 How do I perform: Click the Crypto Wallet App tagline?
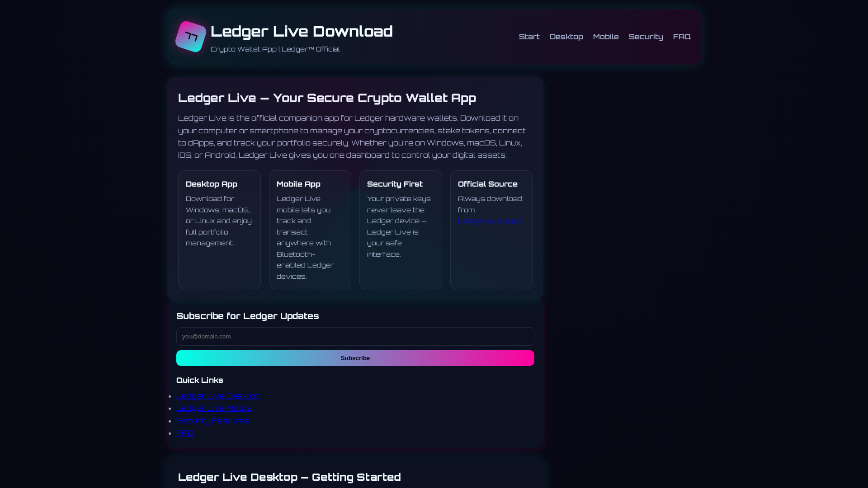click(275, 49)
